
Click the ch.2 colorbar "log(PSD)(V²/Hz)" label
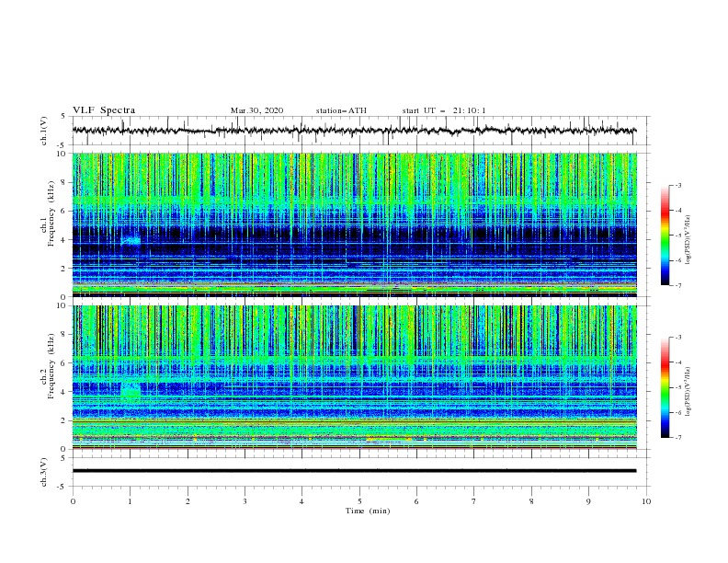point(688,391)
